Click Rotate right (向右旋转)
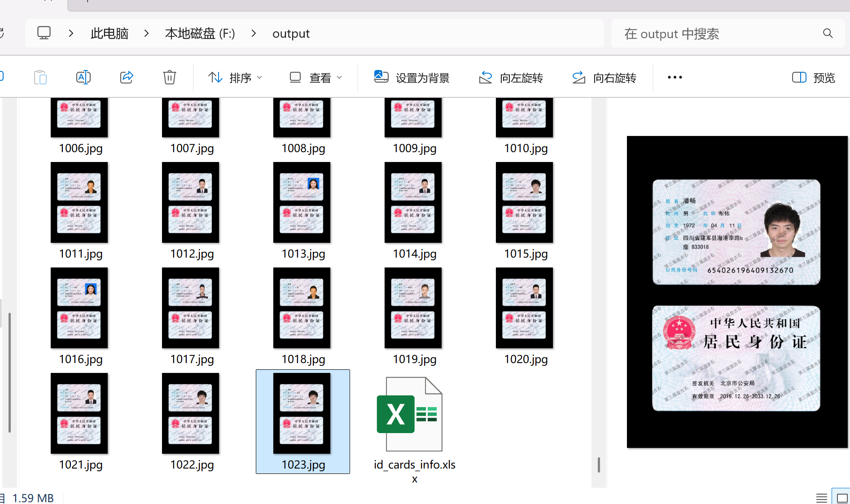The height and width of the screenshot is (504, 850). tap(604, 78)
